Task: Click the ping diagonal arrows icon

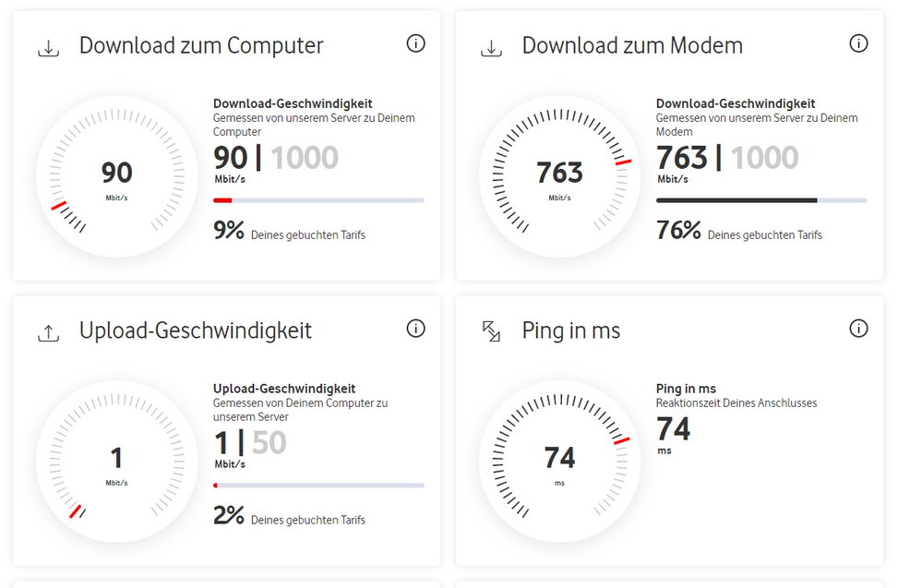Action: 492,330
